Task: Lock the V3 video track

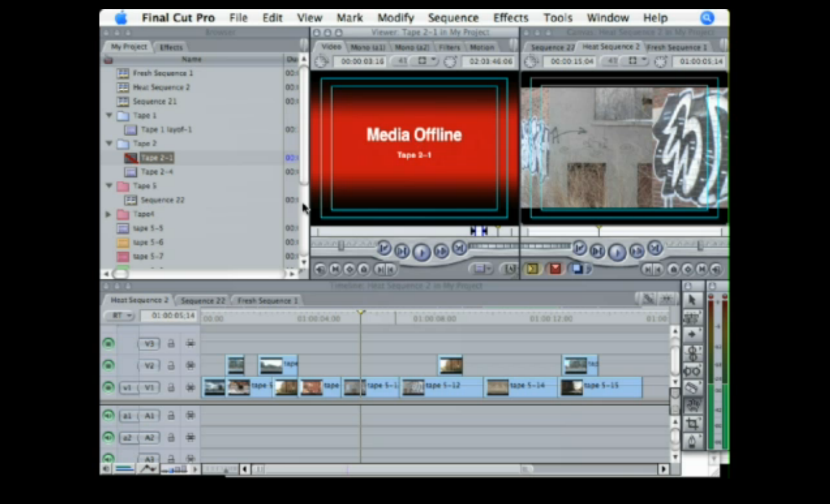Action: pos(171,344)
